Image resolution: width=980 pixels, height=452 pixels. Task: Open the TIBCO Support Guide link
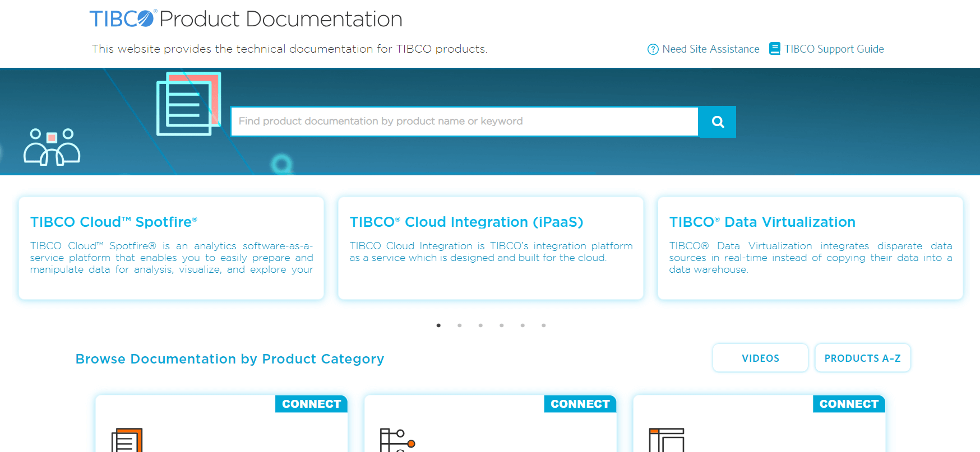pyautogui.click(x=834, y=49)
